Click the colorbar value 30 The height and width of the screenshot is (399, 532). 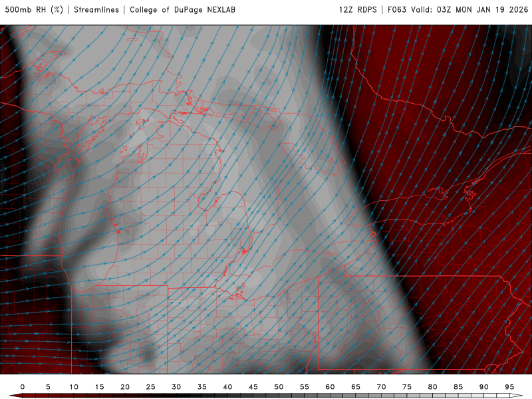tap(176, 387)
